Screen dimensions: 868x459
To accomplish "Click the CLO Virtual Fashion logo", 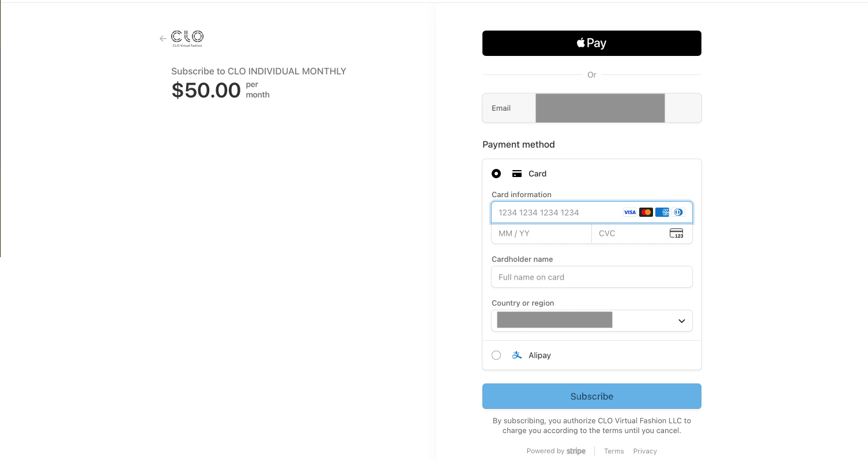I will tap(187, 38).
